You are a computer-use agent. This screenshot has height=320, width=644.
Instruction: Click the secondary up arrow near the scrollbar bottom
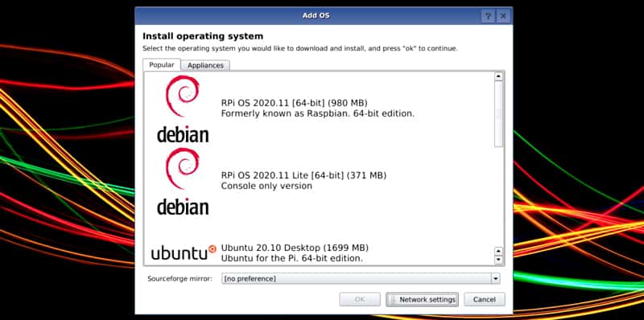point(498,251)
